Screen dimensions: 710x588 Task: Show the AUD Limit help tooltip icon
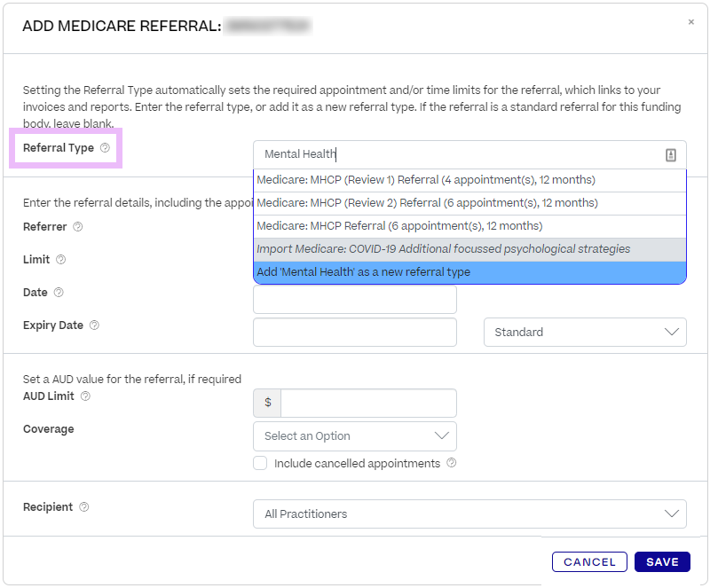pos(85,396)
